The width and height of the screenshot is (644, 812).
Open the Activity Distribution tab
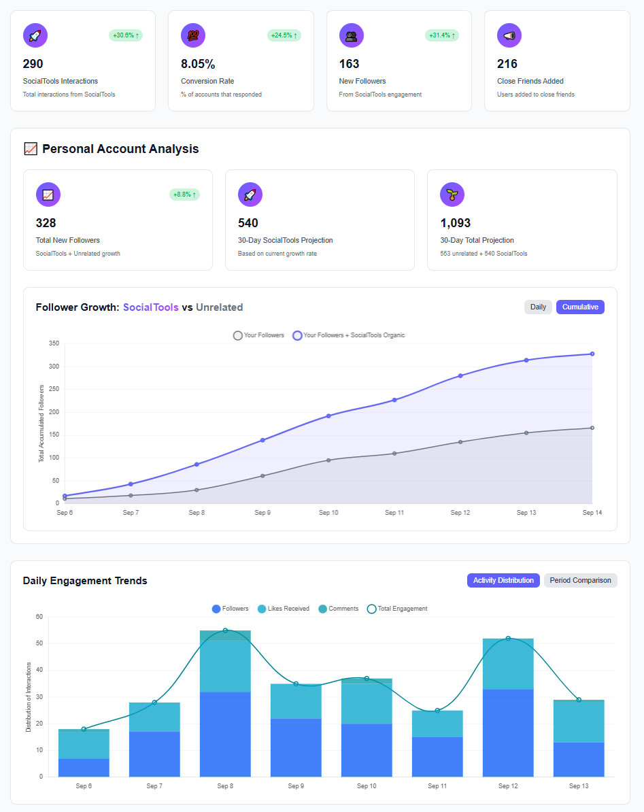[503, 580]
